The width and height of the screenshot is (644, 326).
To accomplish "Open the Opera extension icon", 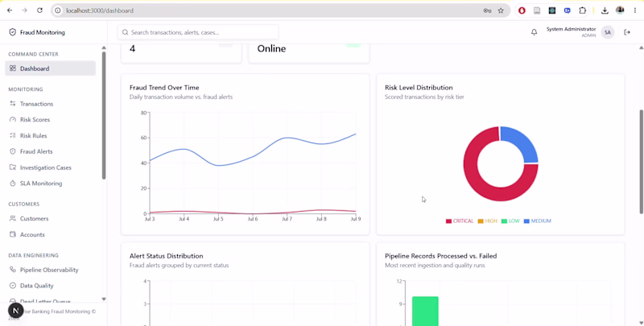I will 522,10.
